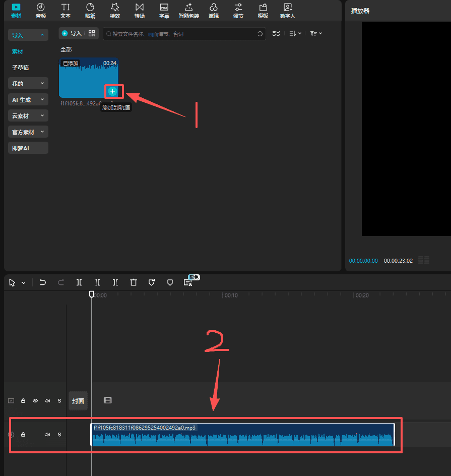The image size is (451, 476).
Task: Toggle lock on the audio track
Action: point(23,434)
